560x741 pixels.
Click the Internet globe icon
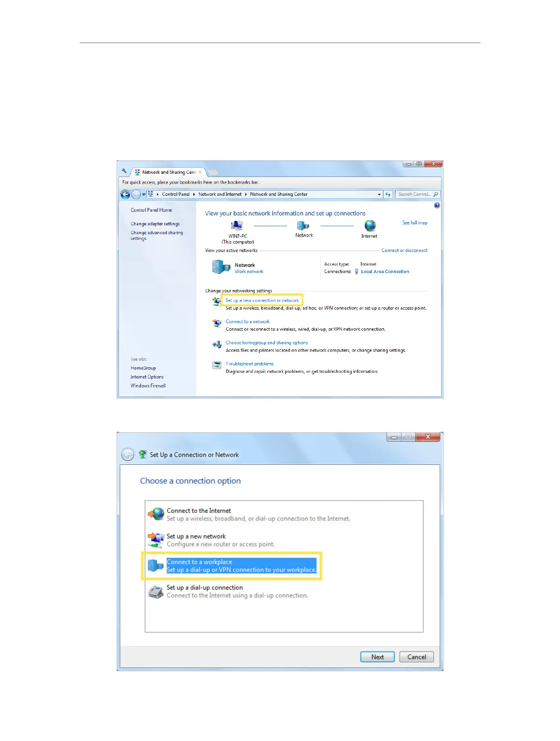click(370, 226)
